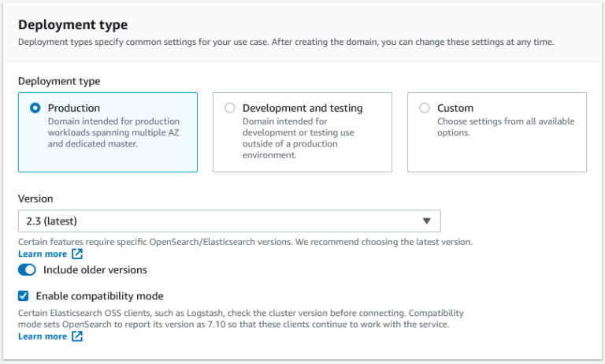Click the Version field label

[x=35, y=199]
